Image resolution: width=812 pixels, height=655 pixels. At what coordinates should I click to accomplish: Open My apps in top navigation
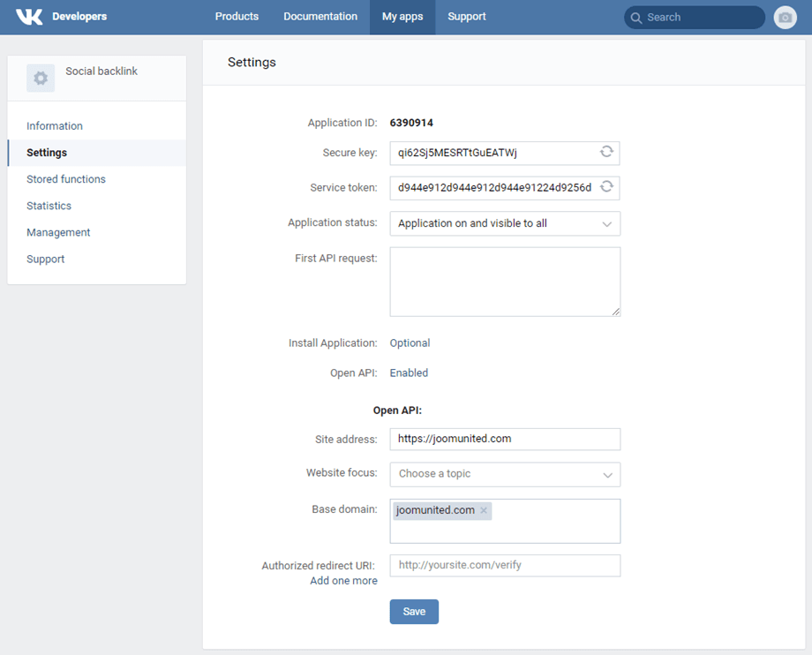coord(402,17)
